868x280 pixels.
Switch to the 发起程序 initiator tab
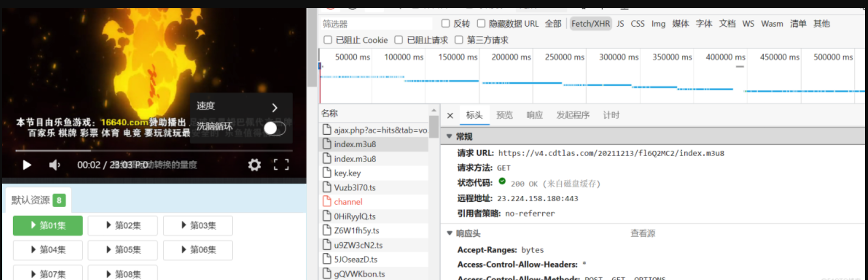(x=573, y=115)
